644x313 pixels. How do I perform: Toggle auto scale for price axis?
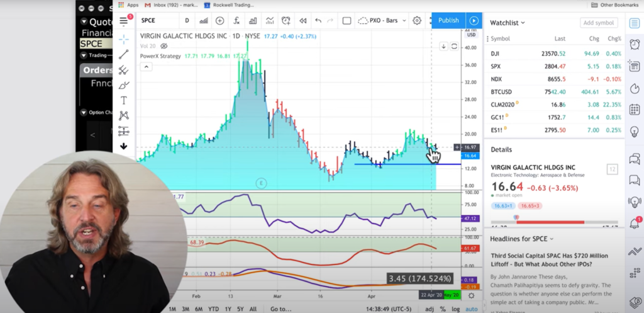tap(471, 309)
